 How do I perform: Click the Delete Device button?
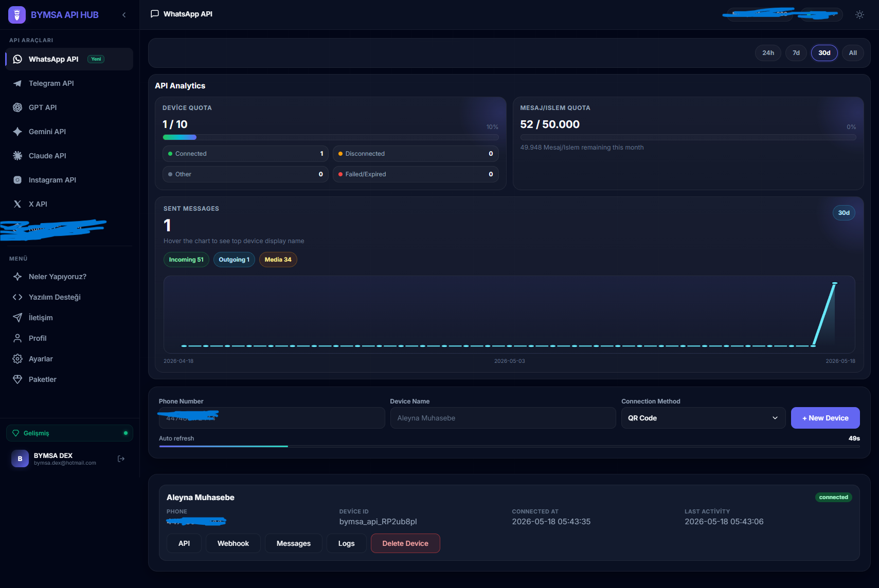pyautogui.click(x=405, y=543)
